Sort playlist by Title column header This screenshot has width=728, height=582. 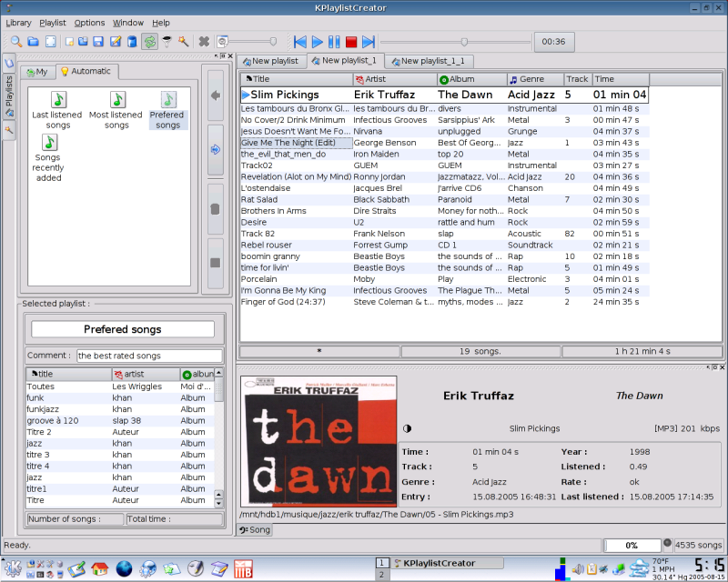[297, 79]
